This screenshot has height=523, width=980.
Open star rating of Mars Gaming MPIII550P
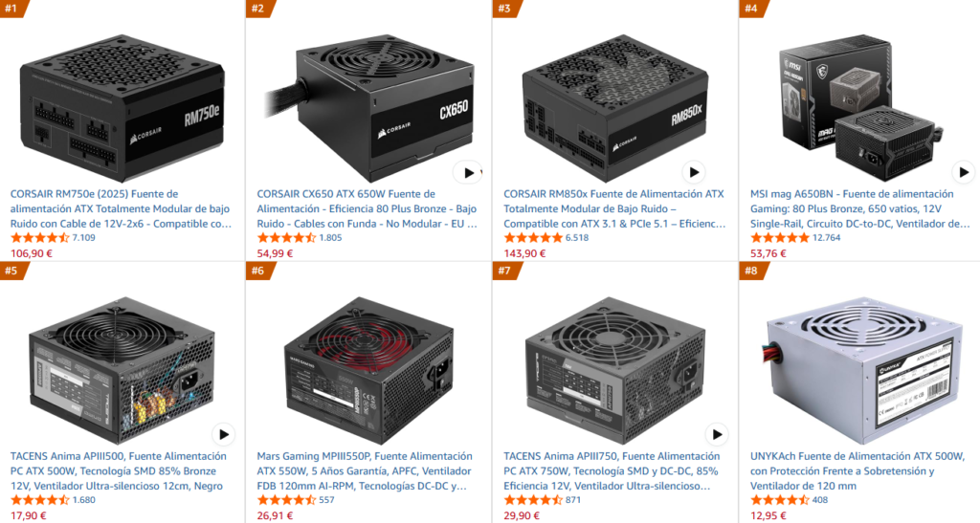point(287,500)
